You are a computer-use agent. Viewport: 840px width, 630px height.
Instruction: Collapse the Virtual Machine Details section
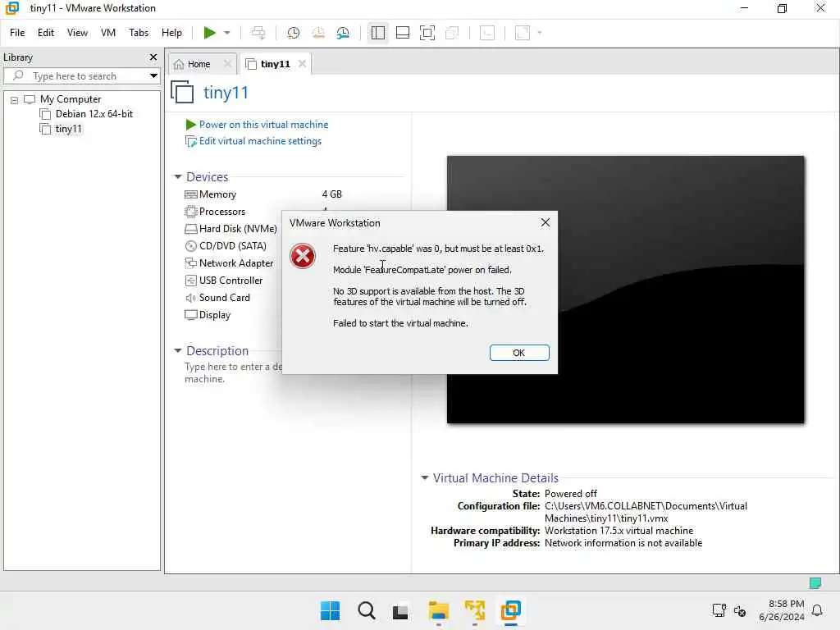(x=425, y=477)
